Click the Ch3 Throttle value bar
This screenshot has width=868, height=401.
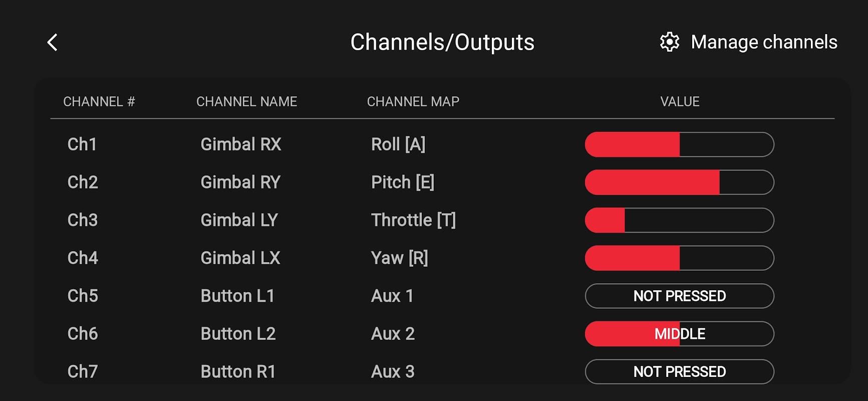[x=679, y=220]
